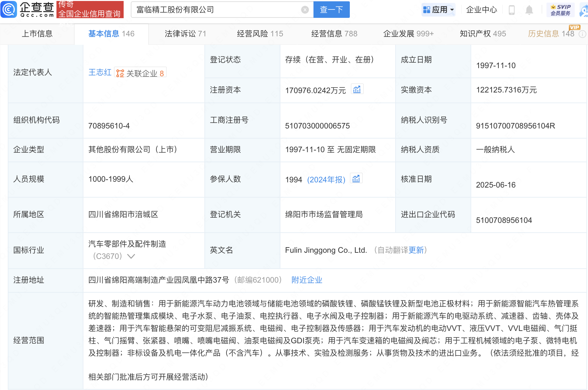Select business period 1997-11-10 至 无固定期限
The height and width of the screenshot is (390, 588).
click(330, 150)
